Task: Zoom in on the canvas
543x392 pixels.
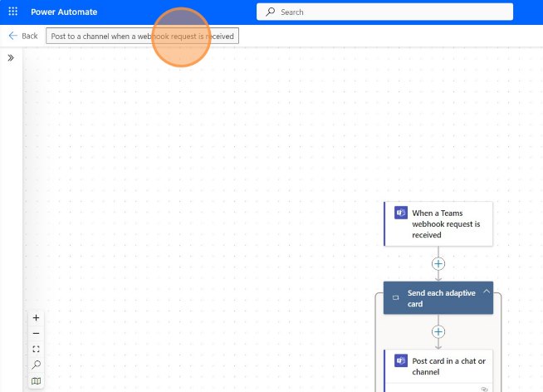Action: click(36, 318)
